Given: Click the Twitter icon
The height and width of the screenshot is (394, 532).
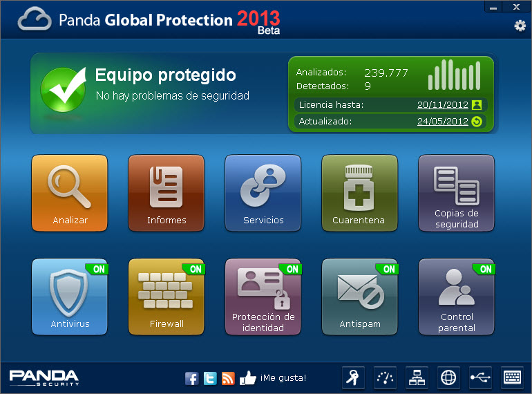Looking at the screenshot, I should point(210,378).
